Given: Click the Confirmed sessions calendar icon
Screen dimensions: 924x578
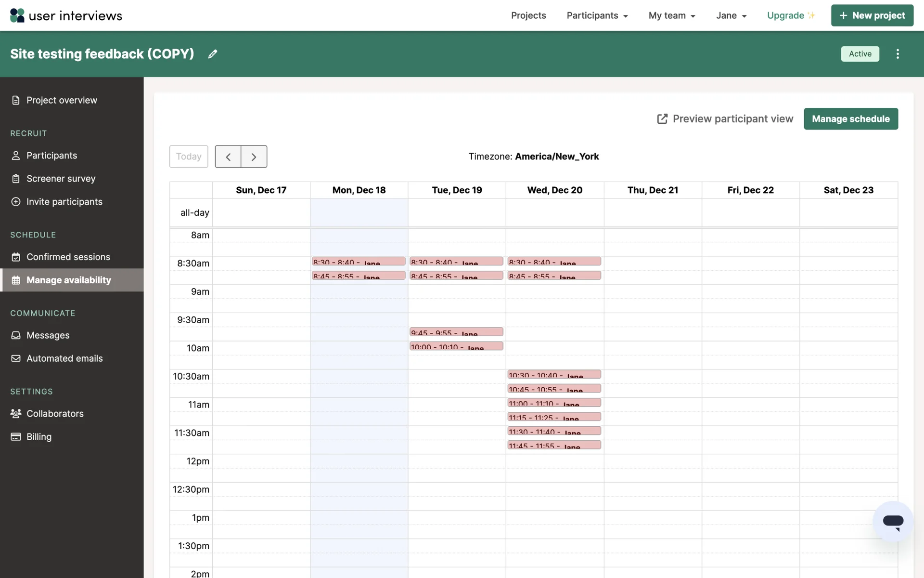Looking at the screenshot, I should point(16,257).
